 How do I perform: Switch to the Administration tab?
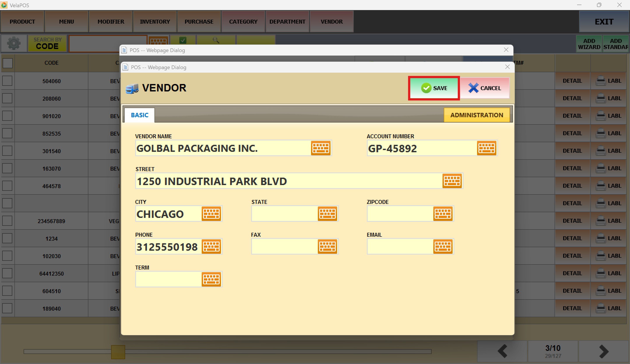click(476, 115)
